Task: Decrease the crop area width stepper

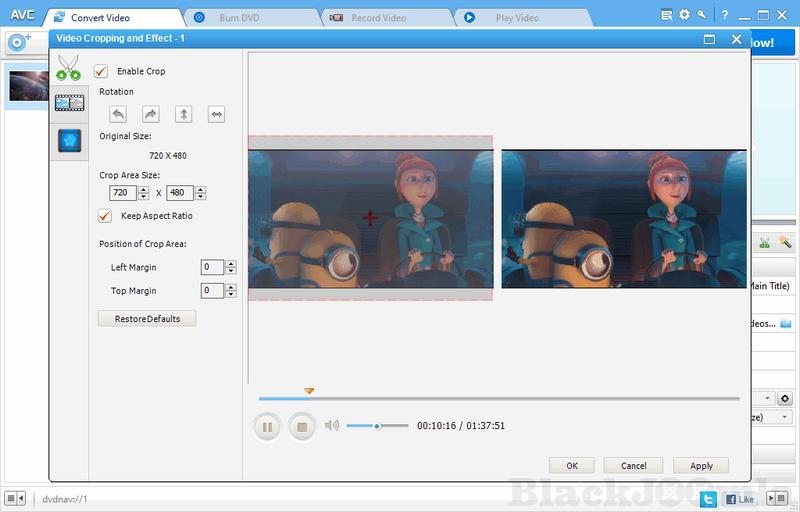Action: pyautogui.click(x=143, y=197)
